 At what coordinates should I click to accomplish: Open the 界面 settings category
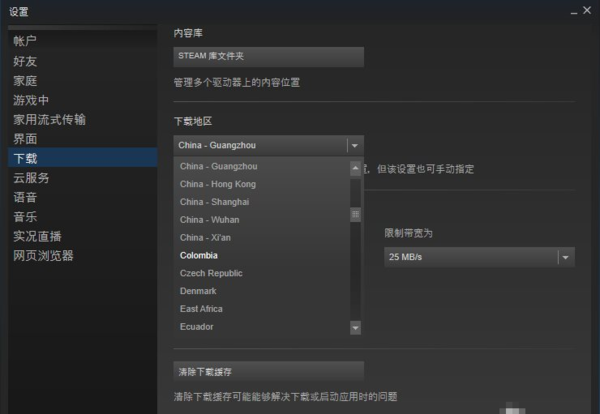(x=82, y=139)
